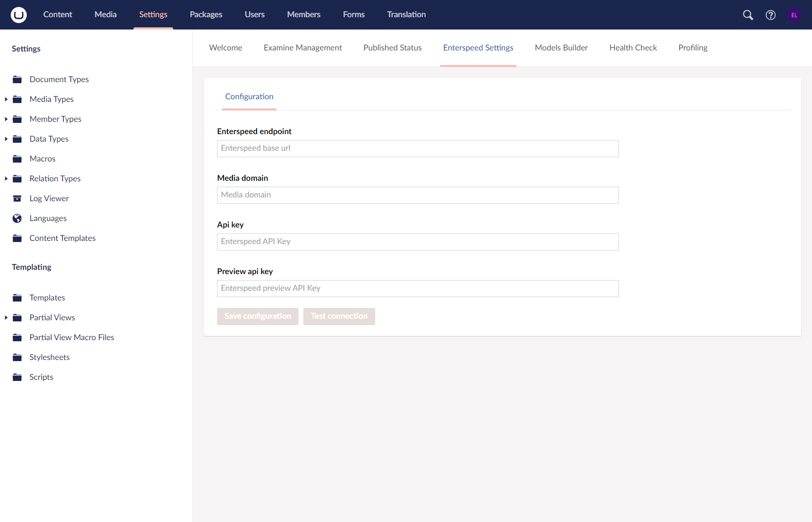The image size is (812, 522).
Task: Switch to the Members section
Action: pos(304,14)
